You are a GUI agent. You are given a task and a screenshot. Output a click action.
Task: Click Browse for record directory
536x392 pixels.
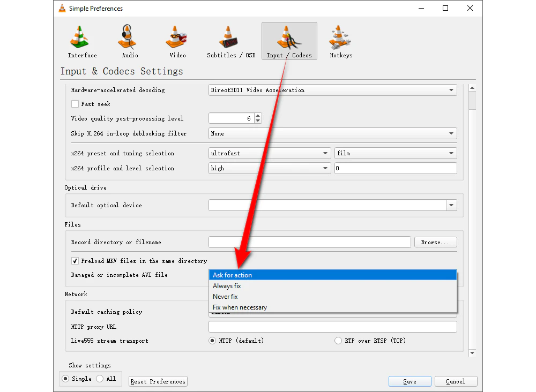click(435, 242)
